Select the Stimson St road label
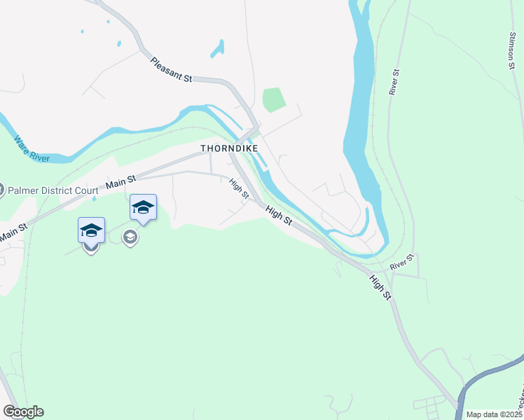 [x=512, y=50]
